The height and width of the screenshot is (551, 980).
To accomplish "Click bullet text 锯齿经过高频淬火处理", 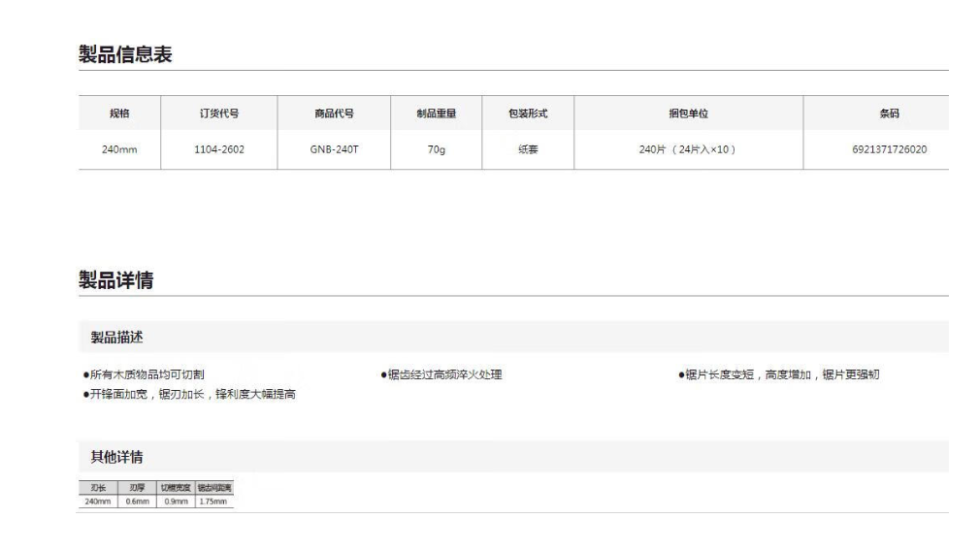I will (x=444, y=374).
